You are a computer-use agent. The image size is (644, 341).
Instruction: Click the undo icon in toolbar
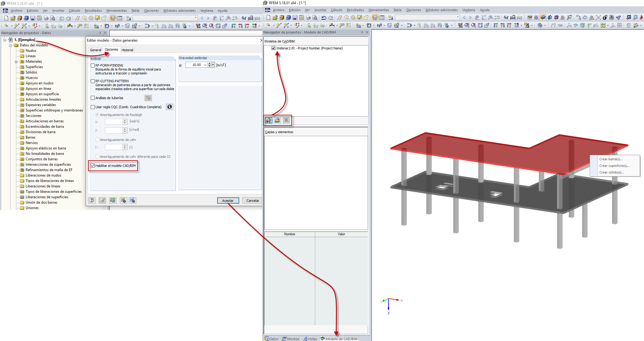[62, 18]
